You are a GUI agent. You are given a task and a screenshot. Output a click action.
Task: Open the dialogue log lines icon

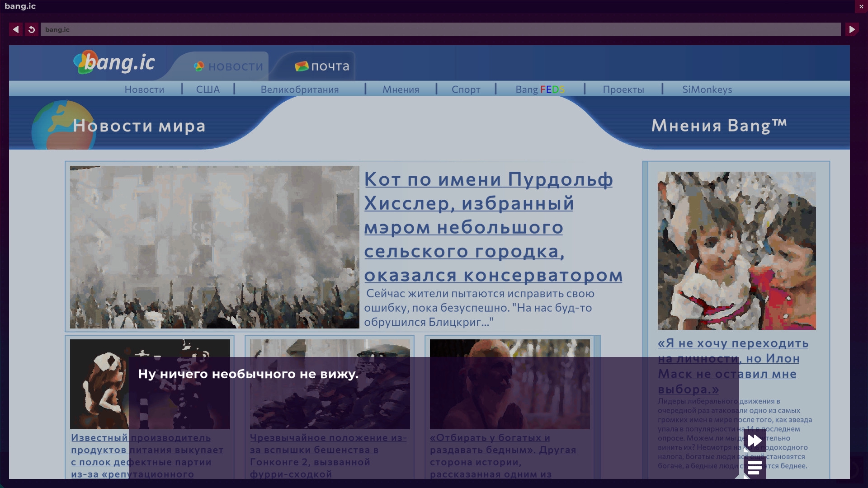755,468
